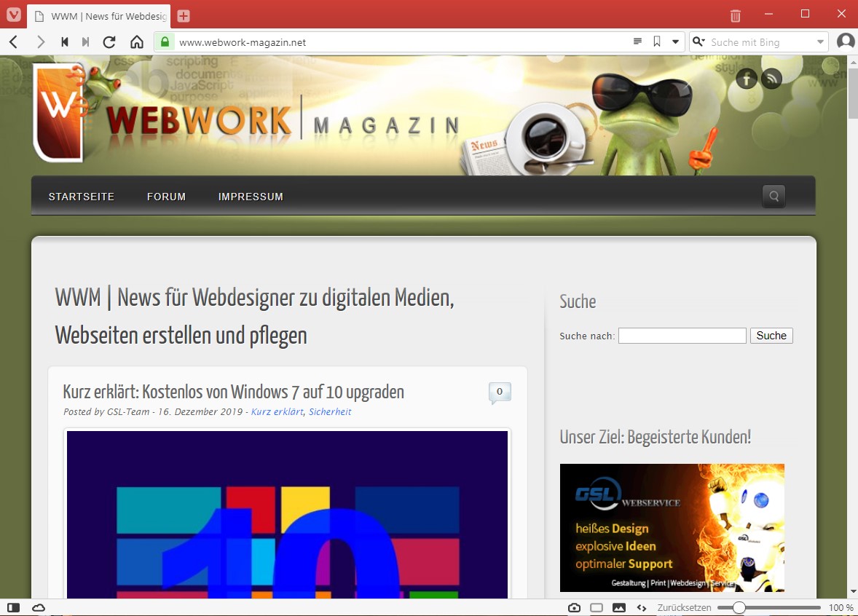The image size is (858, 616).
Task: Toggle image loading options
Action: point(619,608)
